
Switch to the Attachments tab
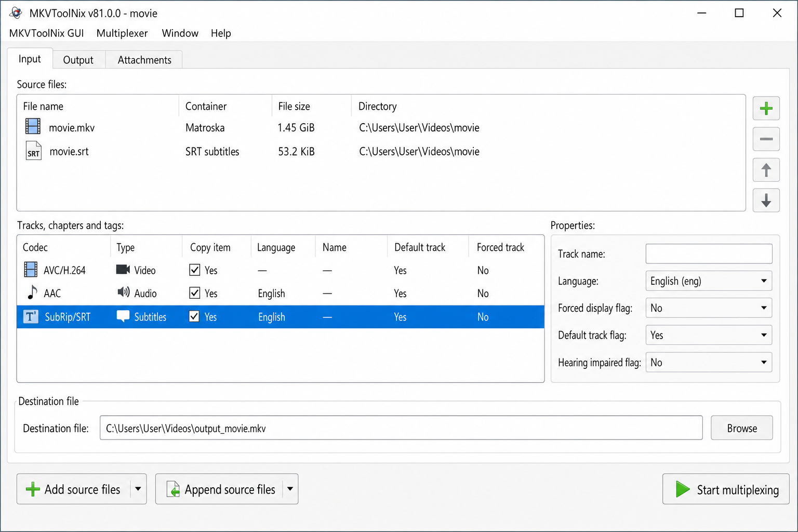[x=144, y=60]
